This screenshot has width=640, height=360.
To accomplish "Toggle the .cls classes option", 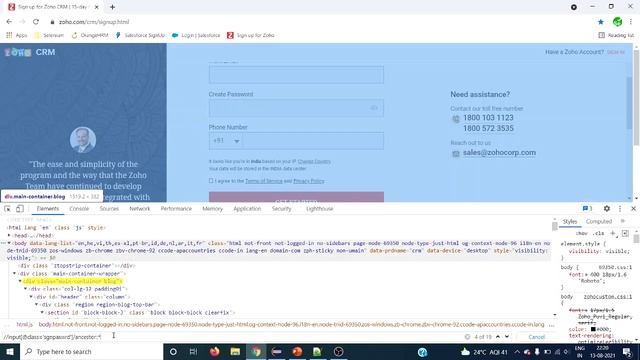I will tap(599, 233).
